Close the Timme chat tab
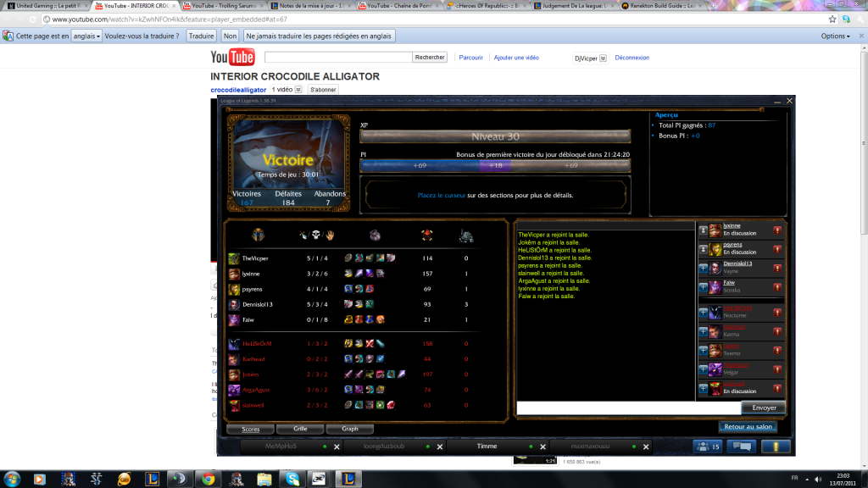Viewport: 868px width, 488px height. point(542,446)
